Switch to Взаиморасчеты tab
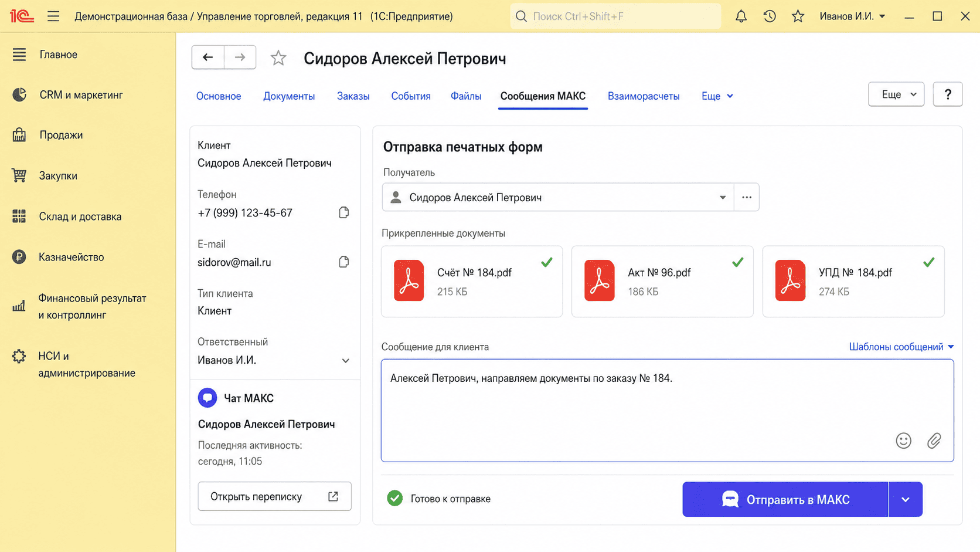Screen dimensions: 980x552 coord(644,96)
